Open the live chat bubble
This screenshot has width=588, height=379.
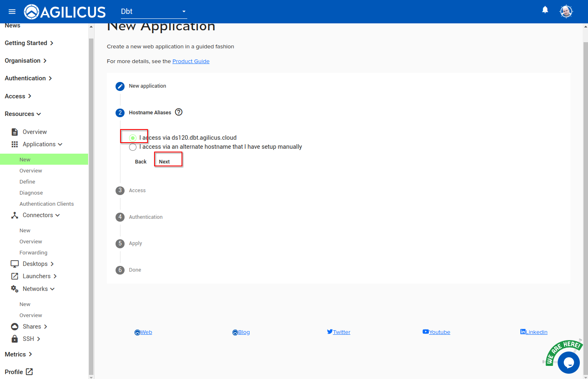point(568,362)
